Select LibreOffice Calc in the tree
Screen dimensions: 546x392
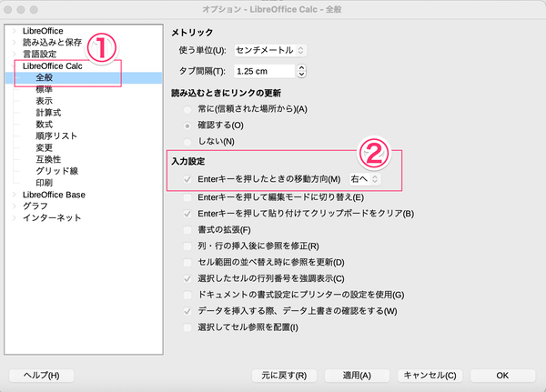pos(53,66)
